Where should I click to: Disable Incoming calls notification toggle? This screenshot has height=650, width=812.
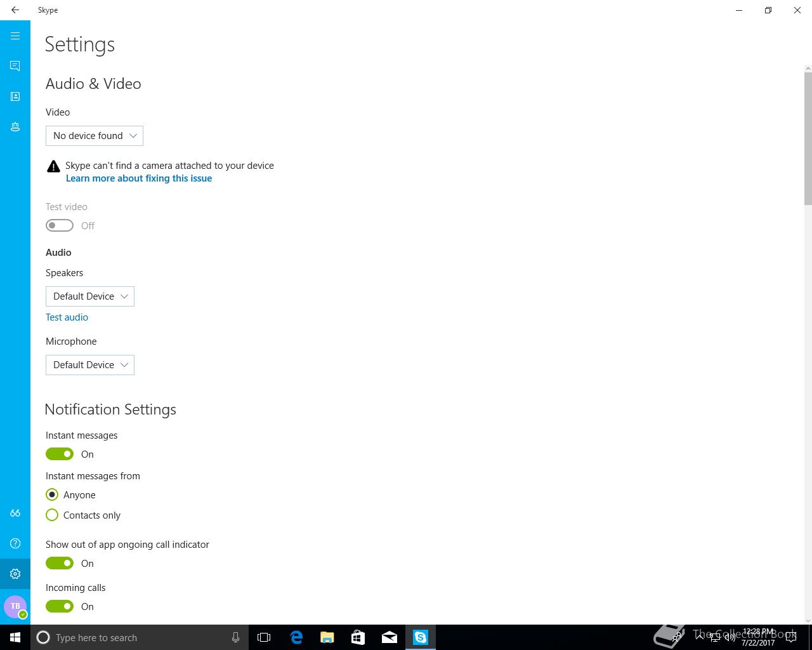pos(60,606)
